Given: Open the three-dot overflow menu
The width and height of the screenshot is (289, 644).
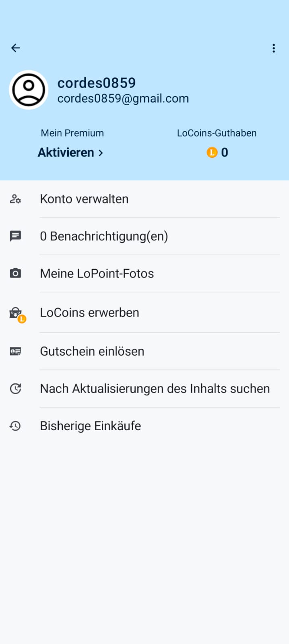Looking at the screenshot, I should point(274,48).
